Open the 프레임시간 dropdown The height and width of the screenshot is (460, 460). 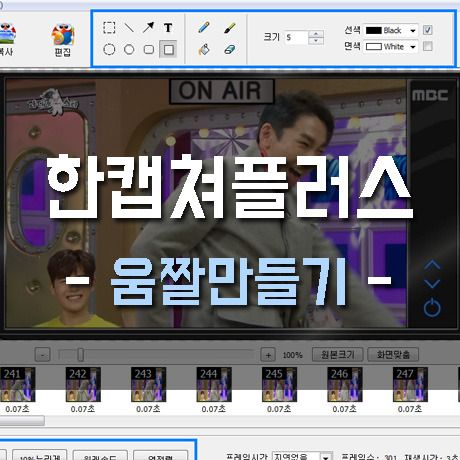click(326, 457)
